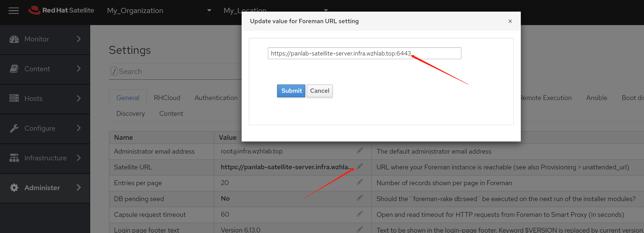Click the Red Hat Satellite logo
644x233 pixels.
(61, 10)
